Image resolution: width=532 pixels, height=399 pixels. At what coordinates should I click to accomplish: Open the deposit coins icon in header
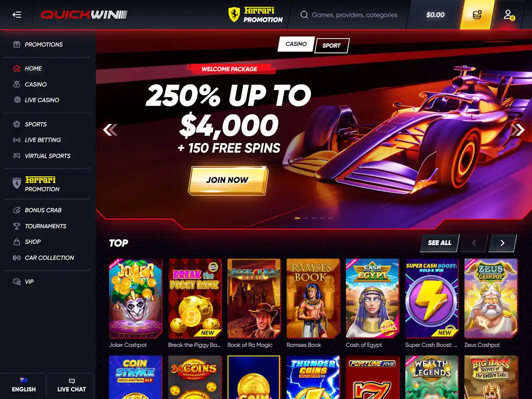click(x=477, y=15)
